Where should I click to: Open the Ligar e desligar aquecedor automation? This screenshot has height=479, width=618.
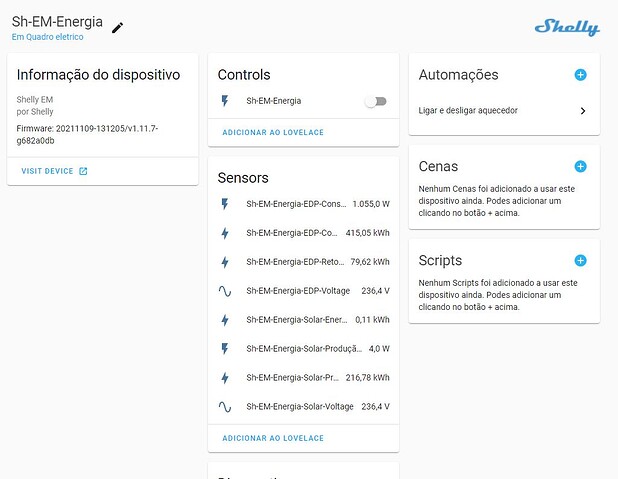(504, 111)
